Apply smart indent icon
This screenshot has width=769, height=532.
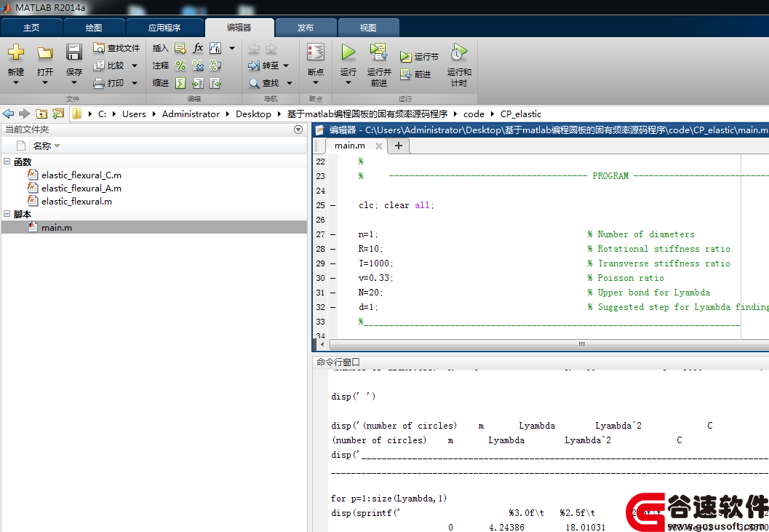[x=180, y=83]
